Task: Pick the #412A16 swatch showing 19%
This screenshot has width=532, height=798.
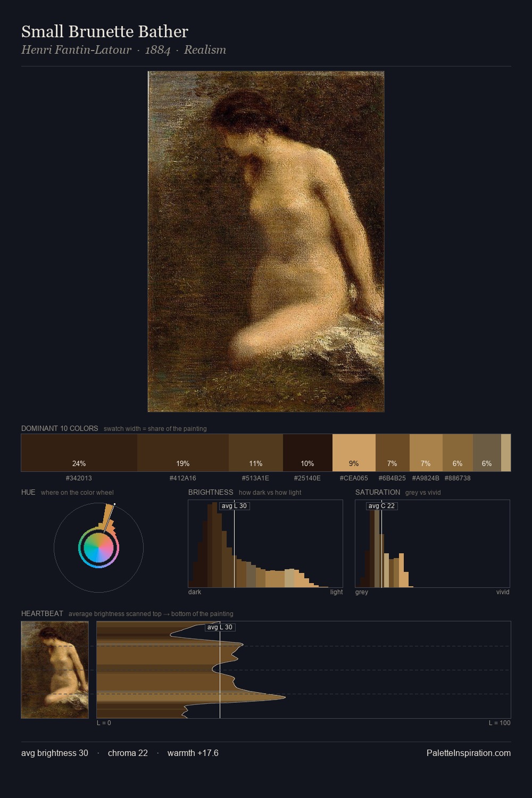Action: point(183,453)
